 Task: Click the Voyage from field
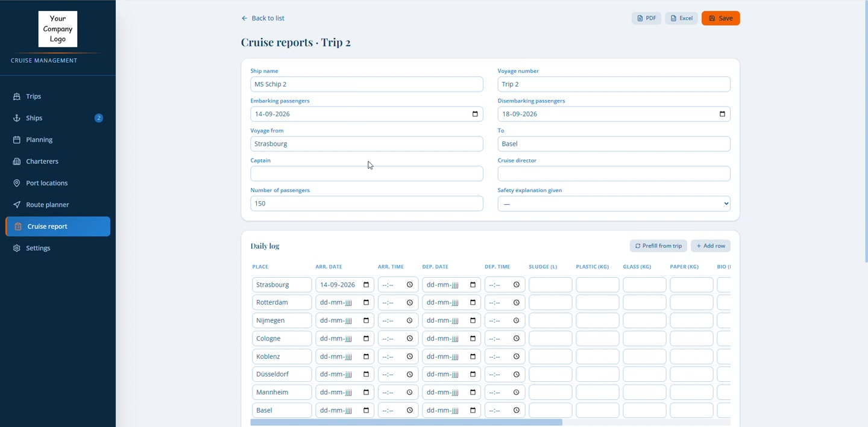point(366,144)
